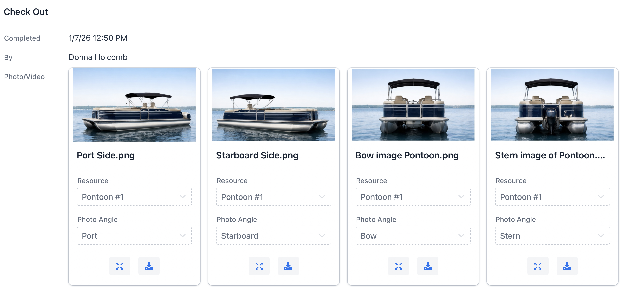644x299 pixels.
Task: Open the Resource dropdown on Bow image card
Action: (413, 197)
